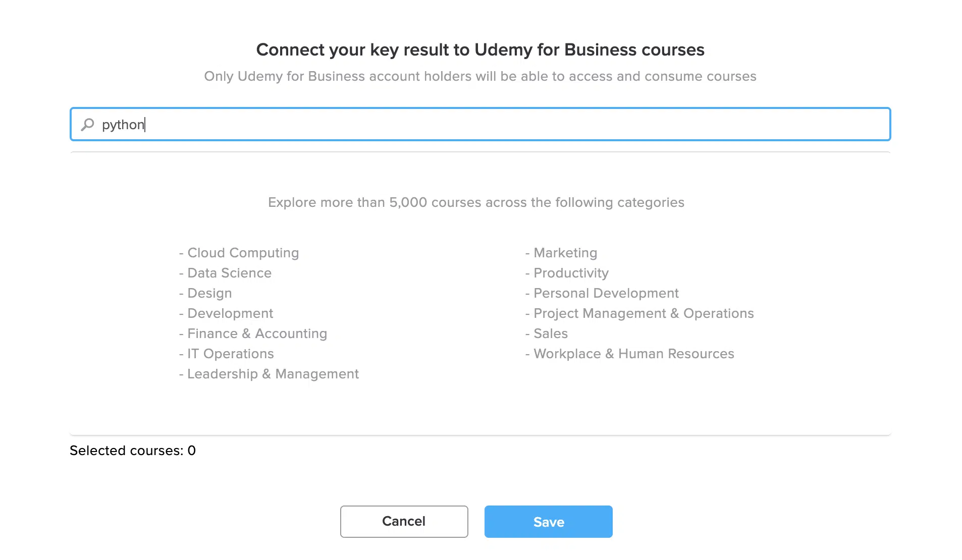This screenshot has width=962, height=560.
Task: Click the Explore 5,000 courses text
Action: click(x=476, y=202)
